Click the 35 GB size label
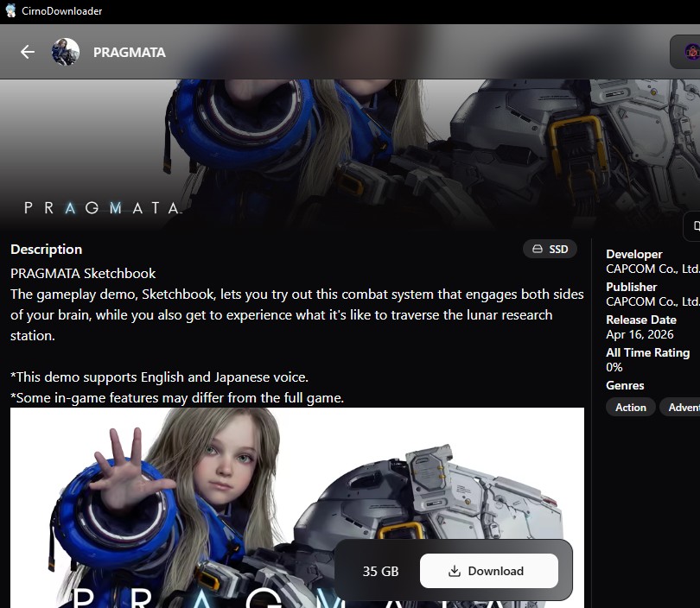 pyautogui.click(x=380, y=572)
